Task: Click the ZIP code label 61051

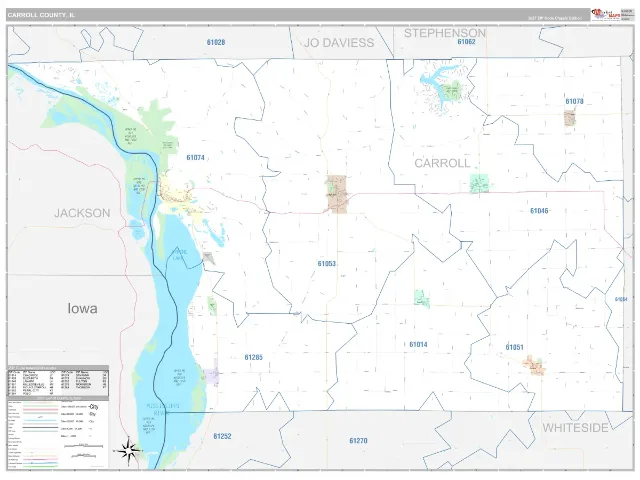Action: click(x=514, y=347)
